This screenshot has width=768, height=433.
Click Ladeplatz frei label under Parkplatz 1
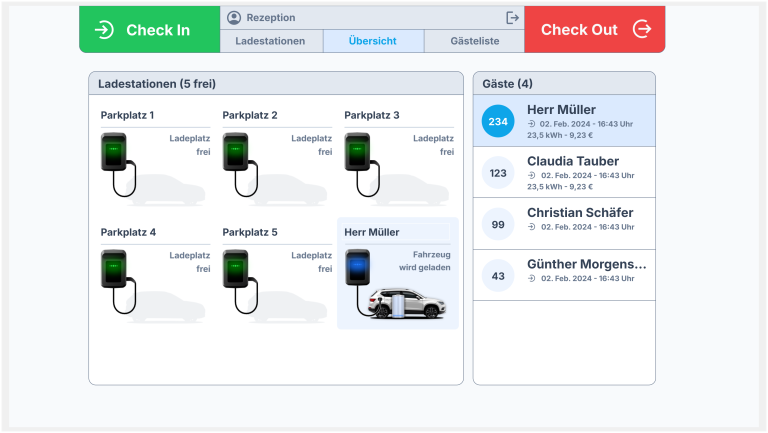(190, 145)
